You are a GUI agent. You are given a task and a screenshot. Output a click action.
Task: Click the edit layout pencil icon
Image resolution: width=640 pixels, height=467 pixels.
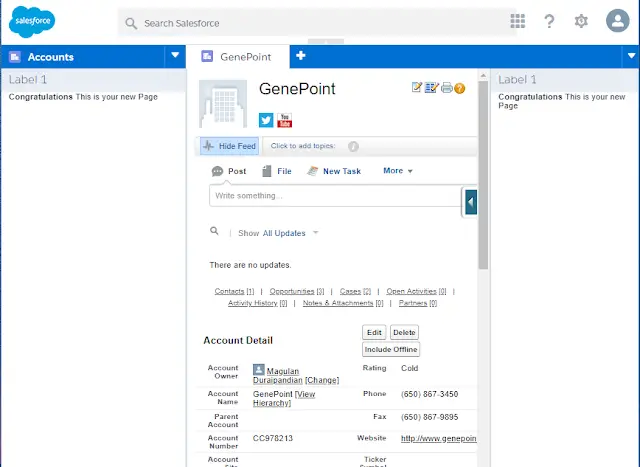point(416,87)
